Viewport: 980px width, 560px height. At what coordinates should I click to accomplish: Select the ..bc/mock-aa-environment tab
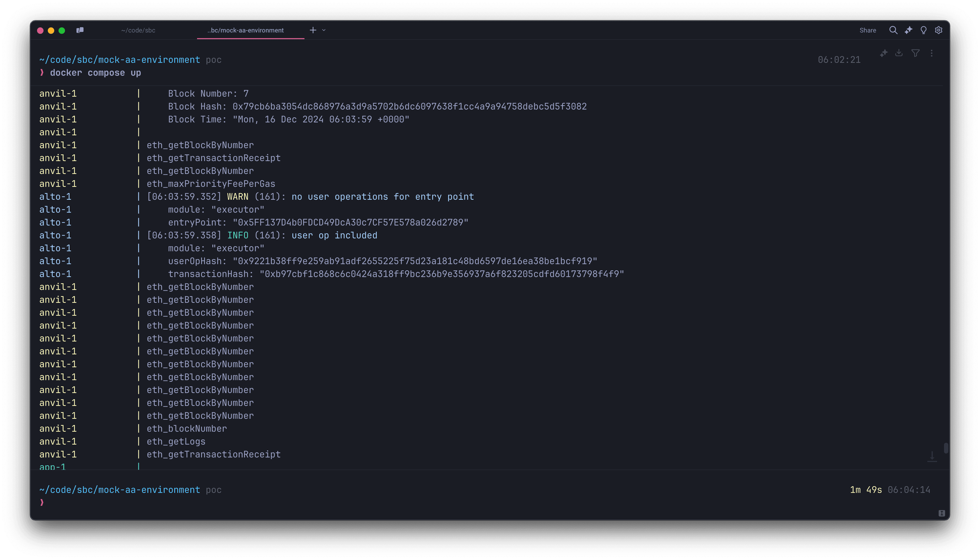pos(246,30)
